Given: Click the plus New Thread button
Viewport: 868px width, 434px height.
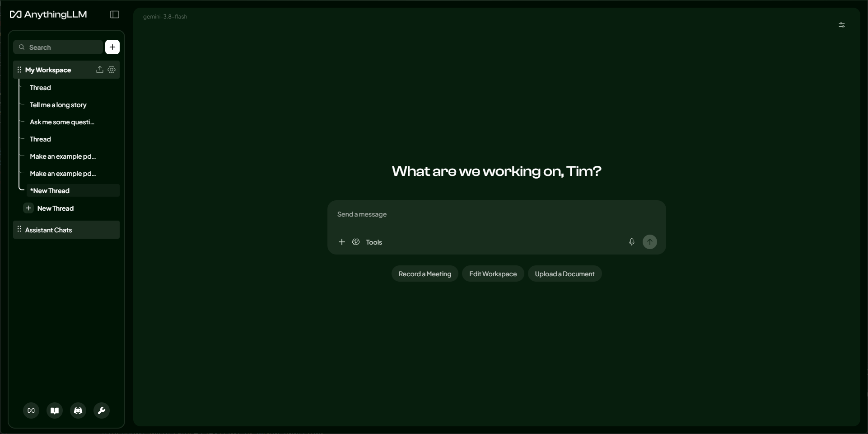Looking at the screenshot, I should (x=49, y=208).
